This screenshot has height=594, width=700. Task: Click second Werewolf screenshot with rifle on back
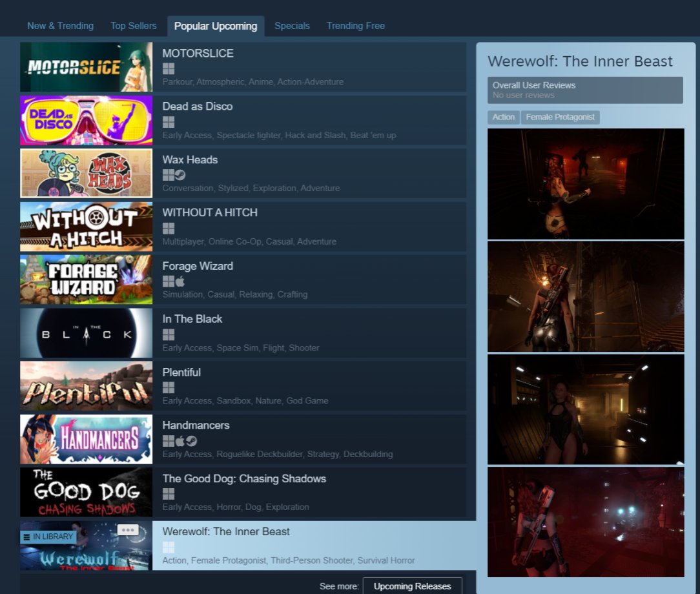click(586, 297)
